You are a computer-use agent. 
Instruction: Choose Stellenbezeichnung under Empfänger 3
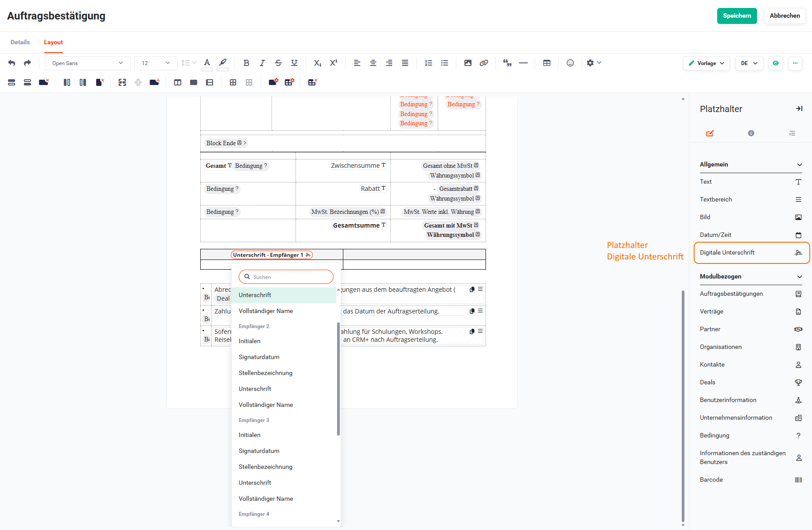coord(284,467)
